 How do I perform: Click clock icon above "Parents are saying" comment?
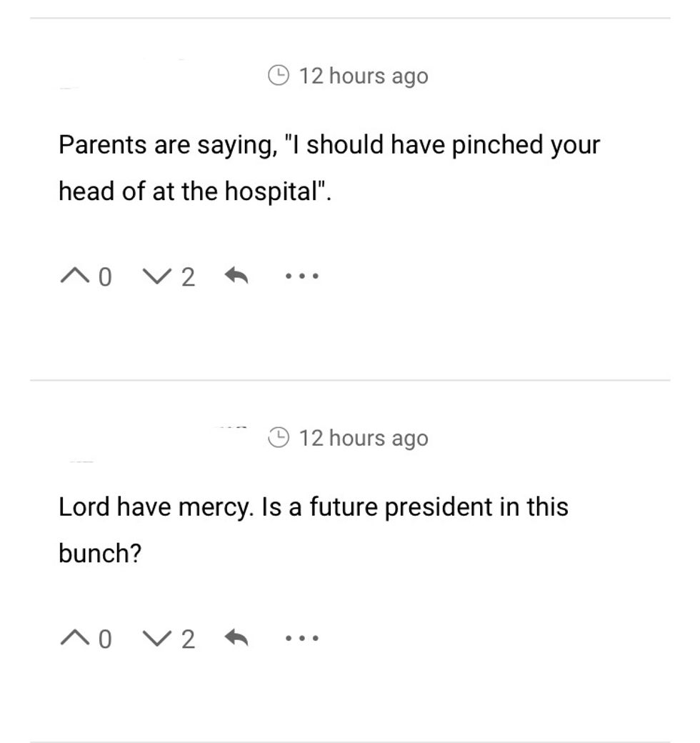tap(279, 75)
